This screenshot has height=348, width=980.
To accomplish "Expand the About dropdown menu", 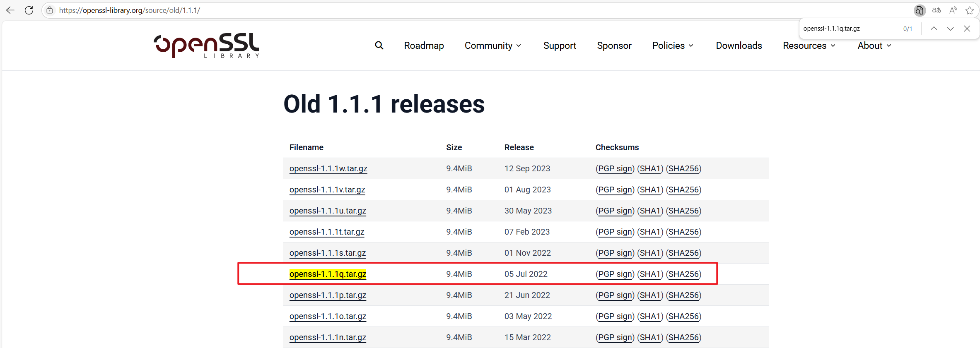I will point(874,46).
